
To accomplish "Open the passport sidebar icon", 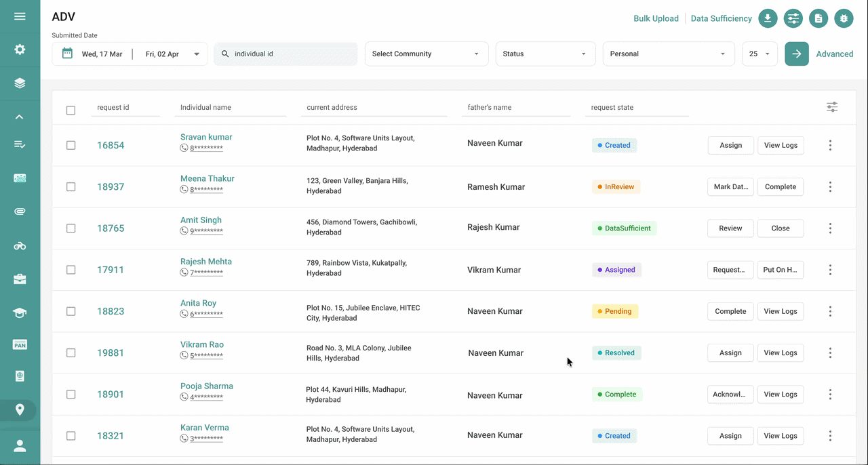I will pos(20,376).
